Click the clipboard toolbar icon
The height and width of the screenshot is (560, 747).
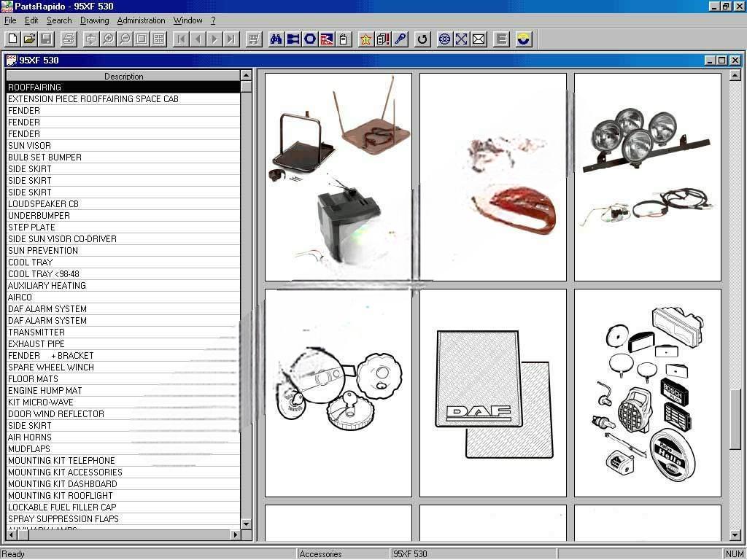pos(343,39)
